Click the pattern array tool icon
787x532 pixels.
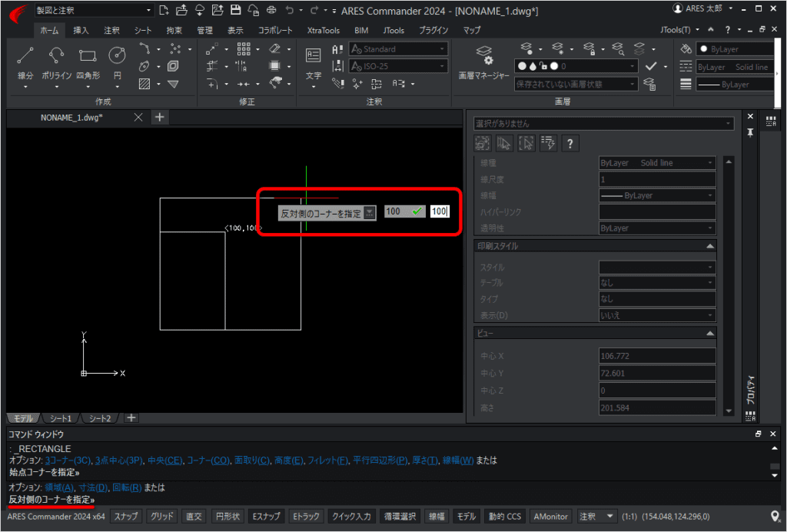tap(244, 48)
